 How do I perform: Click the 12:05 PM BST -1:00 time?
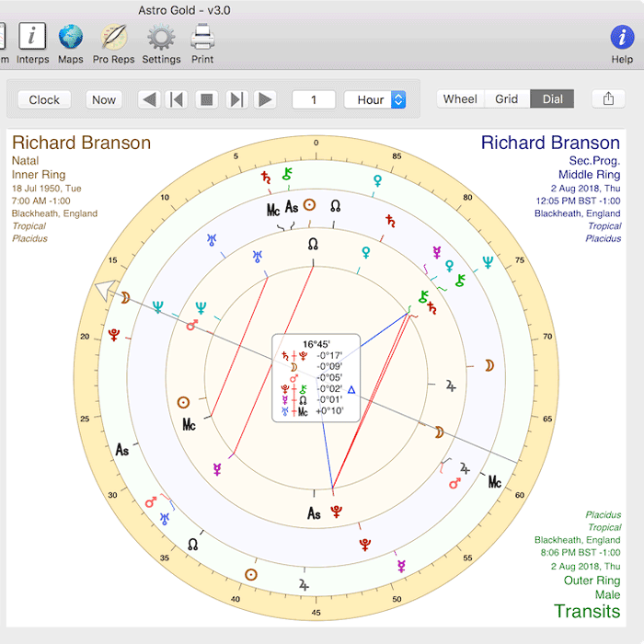pyautogui.click(x=578, y=201)
